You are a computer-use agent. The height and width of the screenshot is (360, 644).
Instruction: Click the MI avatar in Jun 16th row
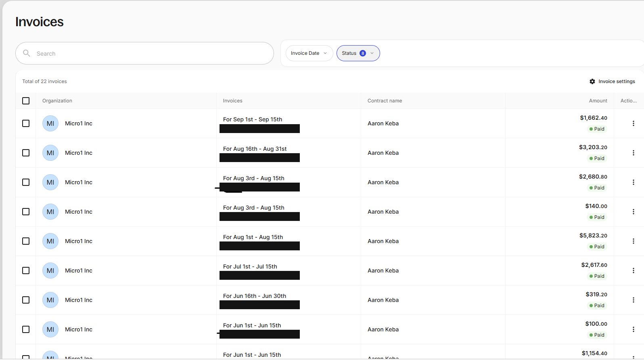50,300
